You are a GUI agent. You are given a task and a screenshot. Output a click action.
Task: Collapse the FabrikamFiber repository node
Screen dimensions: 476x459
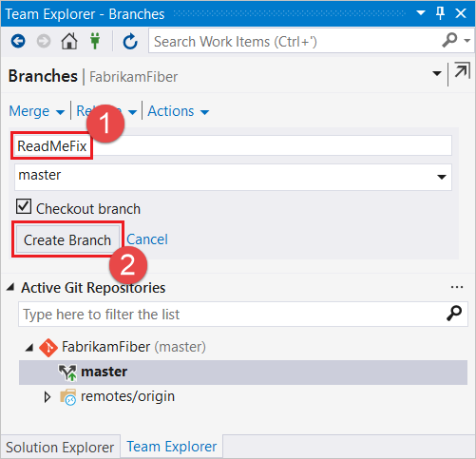[29, 348]
